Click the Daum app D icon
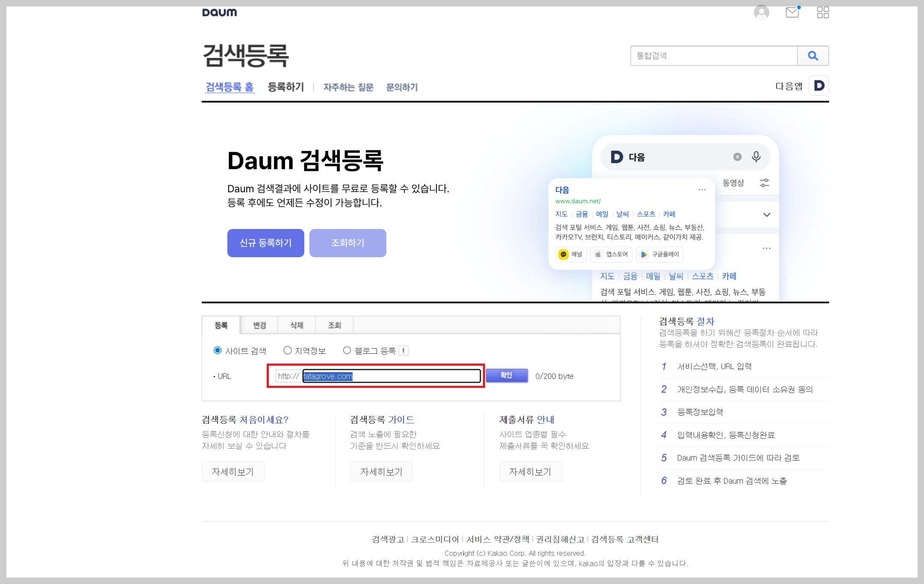This screenshot has height=584, width=924. 818,86
